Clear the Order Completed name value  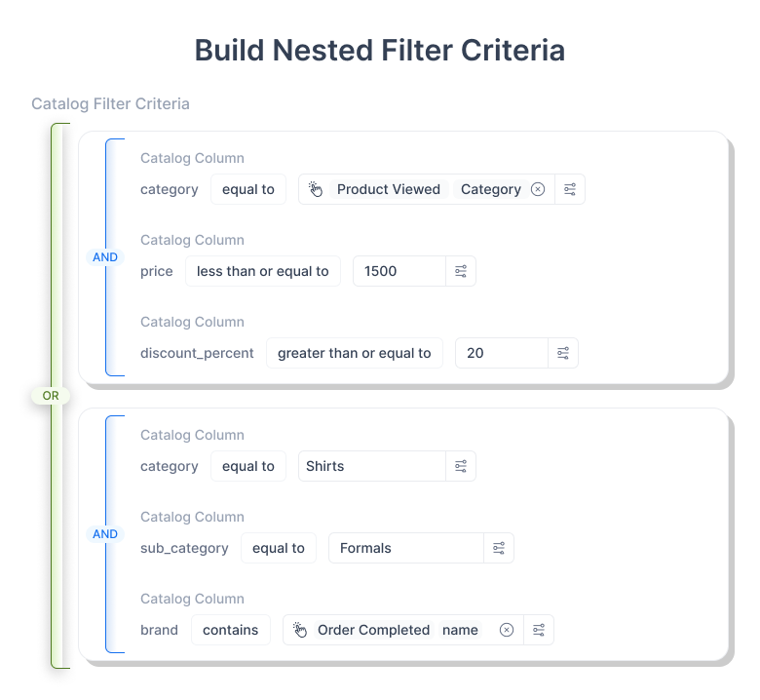[x=507, y=630]
